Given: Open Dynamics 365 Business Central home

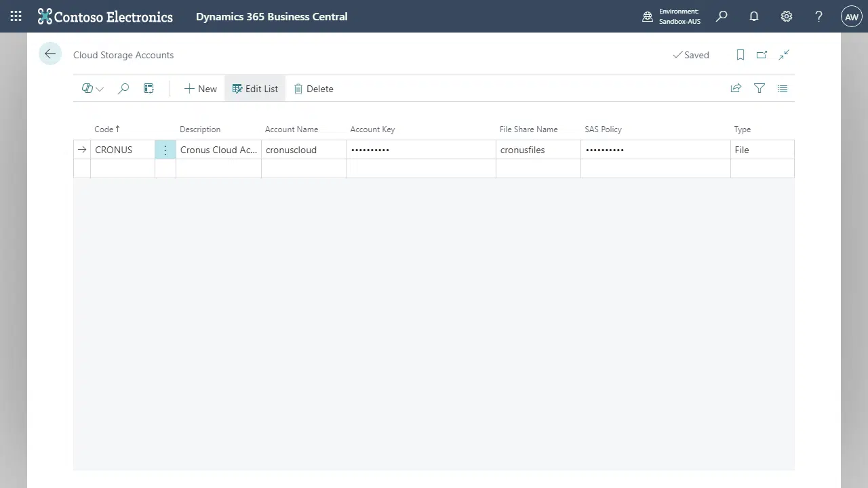Looking at the screenshot, I should point(271,16).
